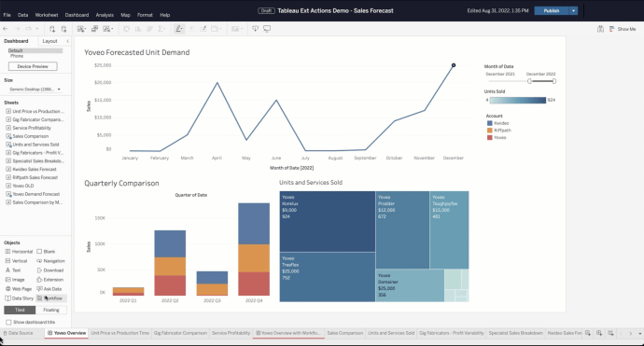
Task: Select the Web Page object
Action: pyautogui.click(x=19, y=289)
